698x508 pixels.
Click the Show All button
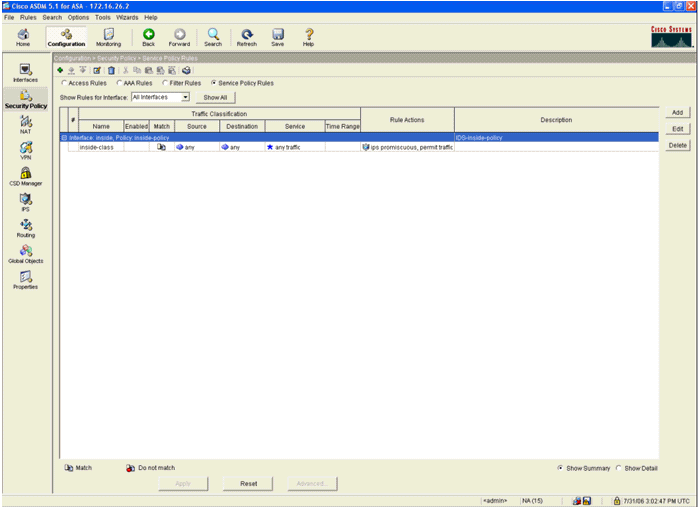point(215,98)
